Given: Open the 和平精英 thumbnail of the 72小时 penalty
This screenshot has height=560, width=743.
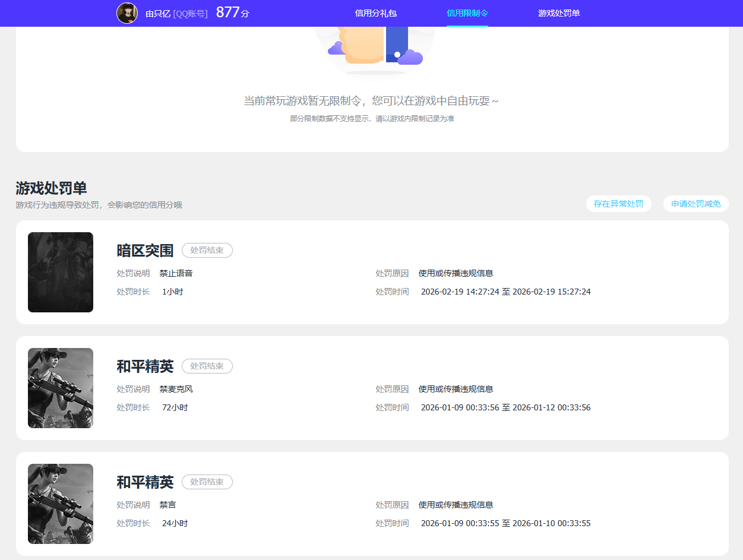Looking at the screenshot, I should point(61,388).
